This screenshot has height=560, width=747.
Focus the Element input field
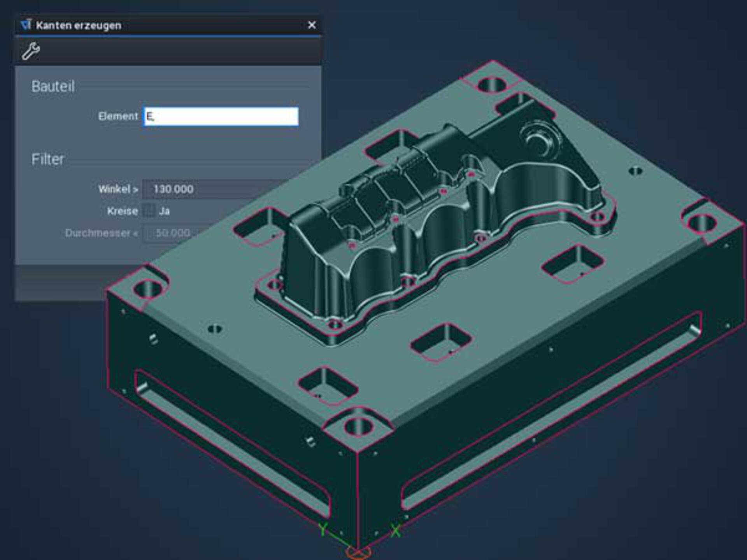[x=221, y=116]
